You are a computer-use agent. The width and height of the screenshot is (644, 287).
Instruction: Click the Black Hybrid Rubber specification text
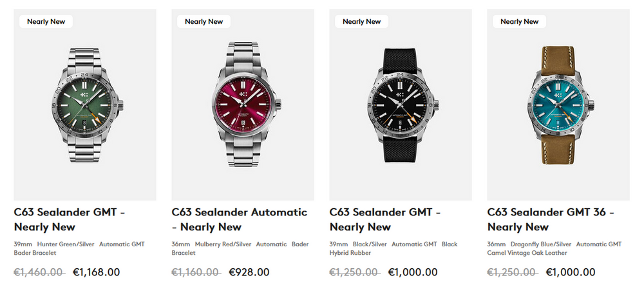(x=393, y=248)
